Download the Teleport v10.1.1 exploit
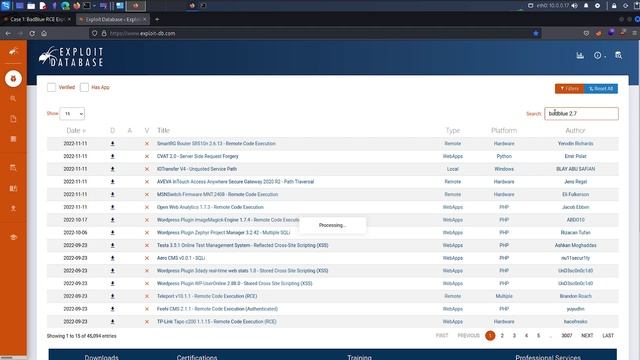This screenshot has width=640, height=360. coord(113,296)
